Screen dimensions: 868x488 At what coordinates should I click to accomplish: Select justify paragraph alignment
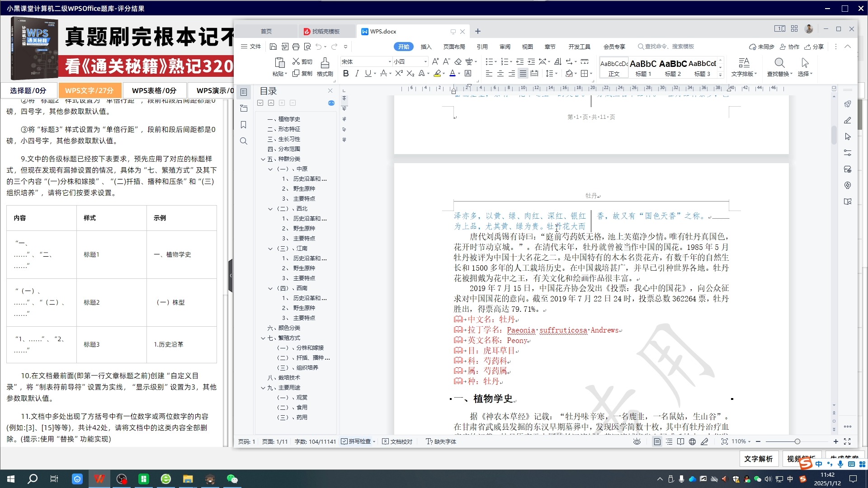pos(523,73)
